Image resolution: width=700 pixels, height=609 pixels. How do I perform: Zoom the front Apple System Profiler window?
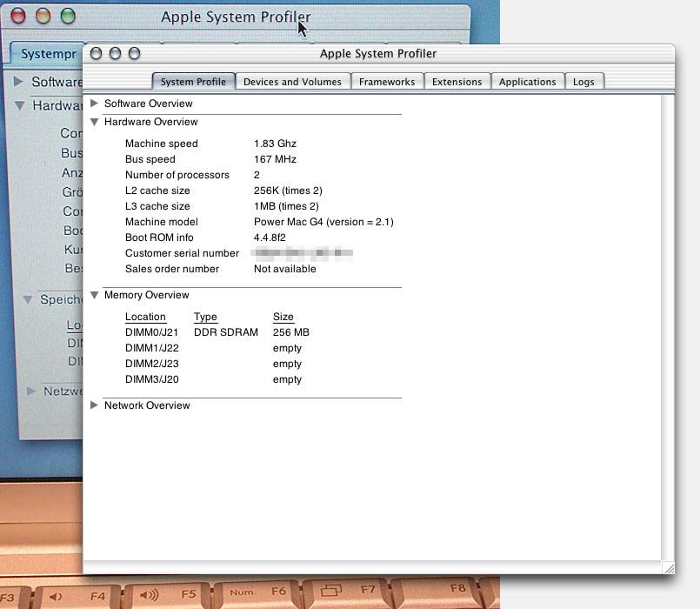click(x=135, y=54)
